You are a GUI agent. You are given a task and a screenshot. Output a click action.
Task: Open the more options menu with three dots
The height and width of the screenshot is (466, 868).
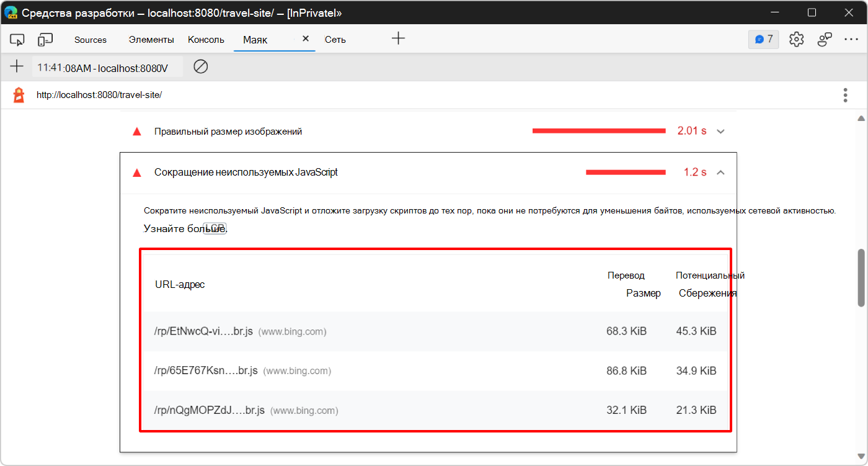pyautogui.click(x=852, y=38)
